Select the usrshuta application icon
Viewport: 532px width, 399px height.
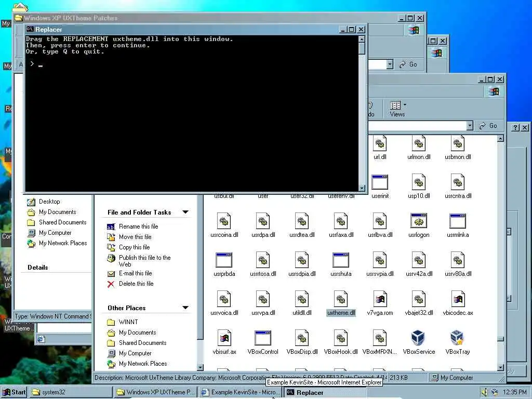pyautogui.click(x=341, y=260)
